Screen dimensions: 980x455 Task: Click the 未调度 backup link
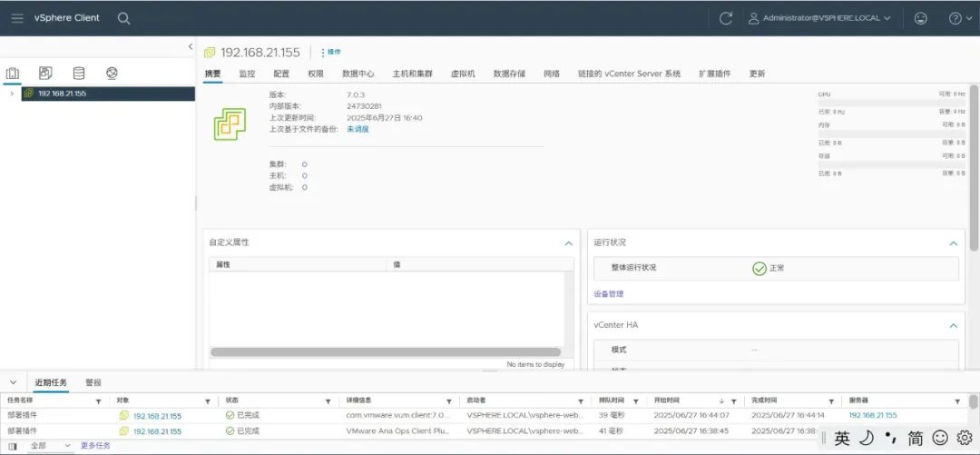click(x=358, y=130)
